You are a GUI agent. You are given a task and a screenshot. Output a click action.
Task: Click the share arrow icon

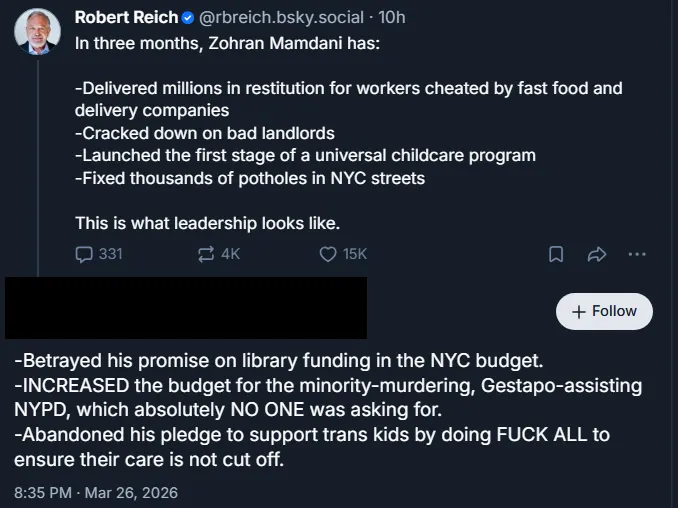click(597, 254)
